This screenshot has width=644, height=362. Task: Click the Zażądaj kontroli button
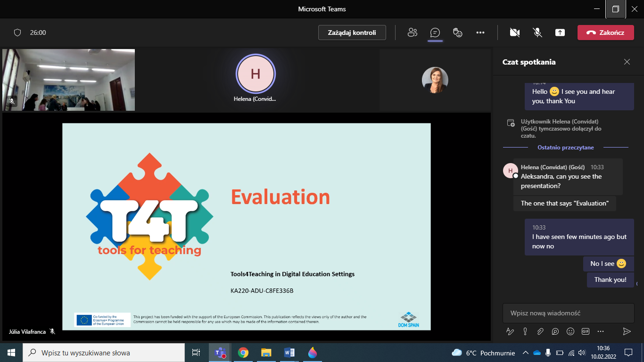(352, 33)
